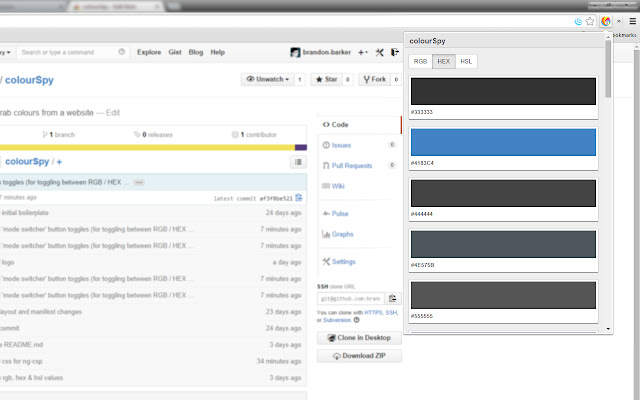The width and height of the screenshot is (640, 400).
Task: Bookmark this page with the star icon
Action: (x=590, y=21)
